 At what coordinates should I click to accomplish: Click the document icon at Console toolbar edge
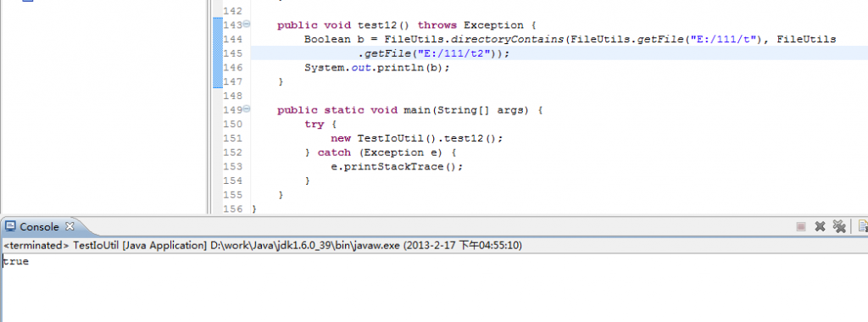point(863,225)
